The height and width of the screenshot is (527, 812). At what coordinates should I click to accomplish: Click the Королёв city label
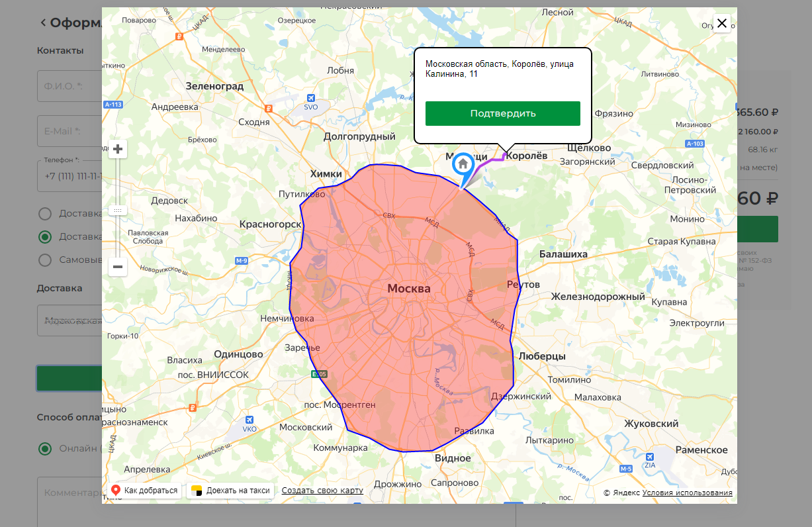[527, 156]
